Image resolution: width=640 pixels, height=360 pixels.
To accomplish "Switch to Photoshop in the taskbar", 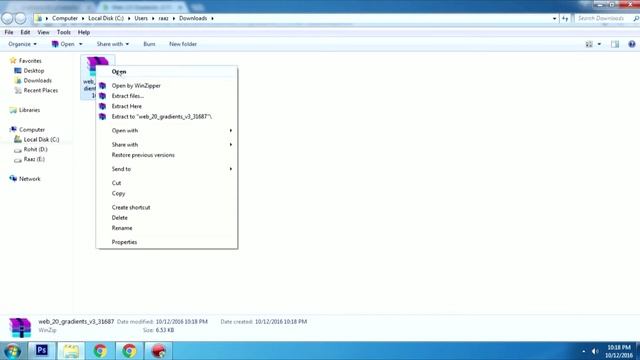I will (42, 351).
